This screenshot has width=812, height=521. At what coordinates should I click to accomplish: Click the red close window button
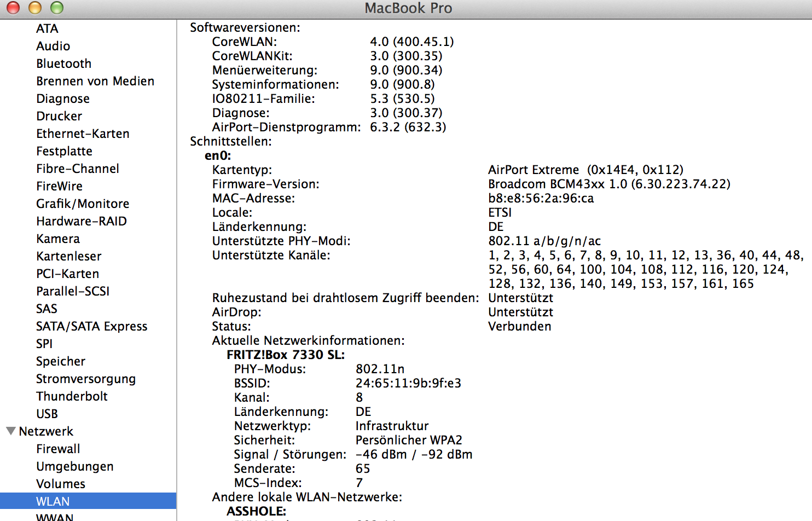coord(13,8)
